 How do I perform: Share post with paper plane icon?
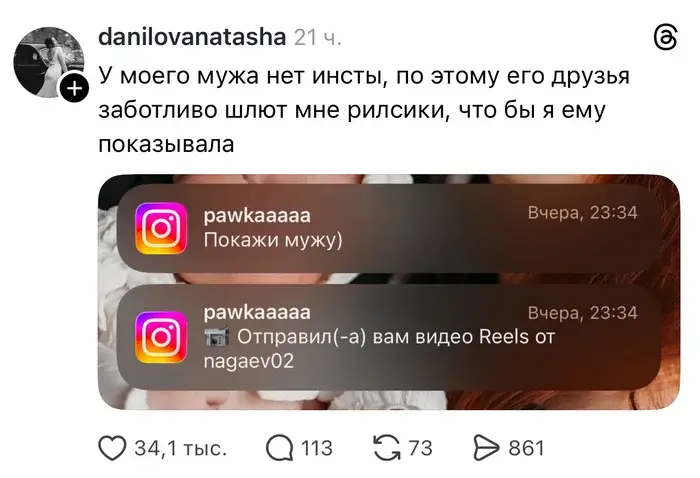tap(486, 448)
